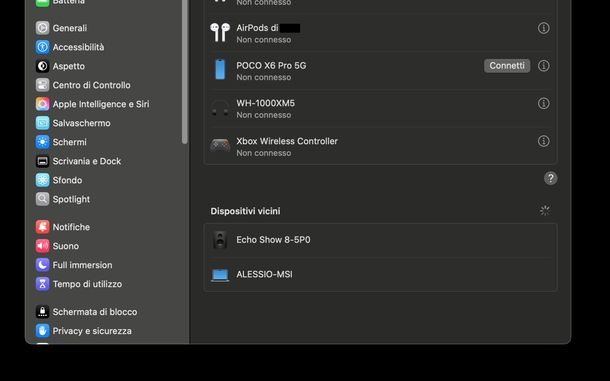Select WH-1000XM5 device name
Screen dimensions: 610x381
coord(266,104)
